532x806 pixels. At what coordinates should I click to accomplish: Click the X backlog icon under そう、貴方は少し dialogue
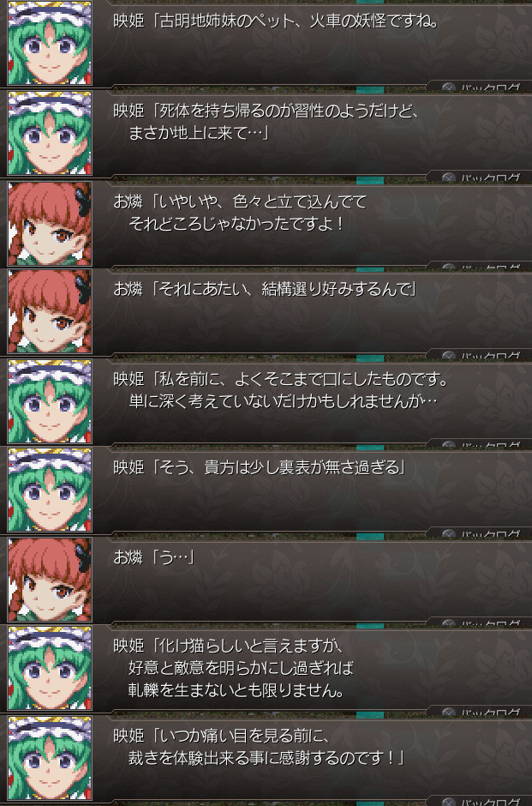(x=449, y=533)
